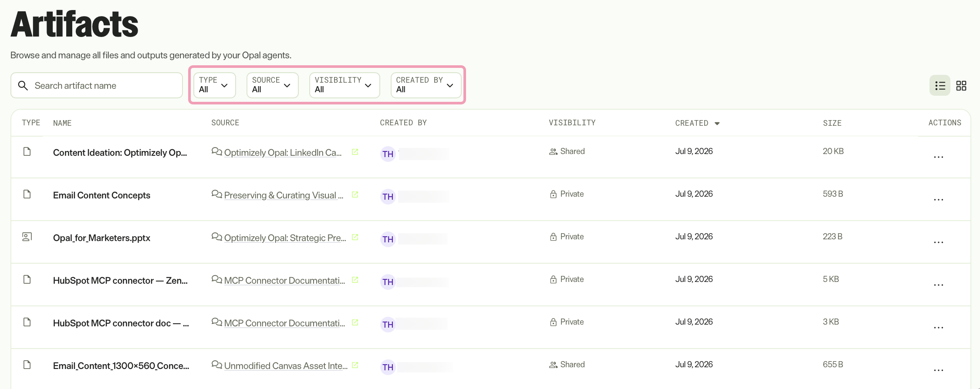
Task: Open actions menu for Email_Content_1300×560 row
Action: click(x=939, y=370)
